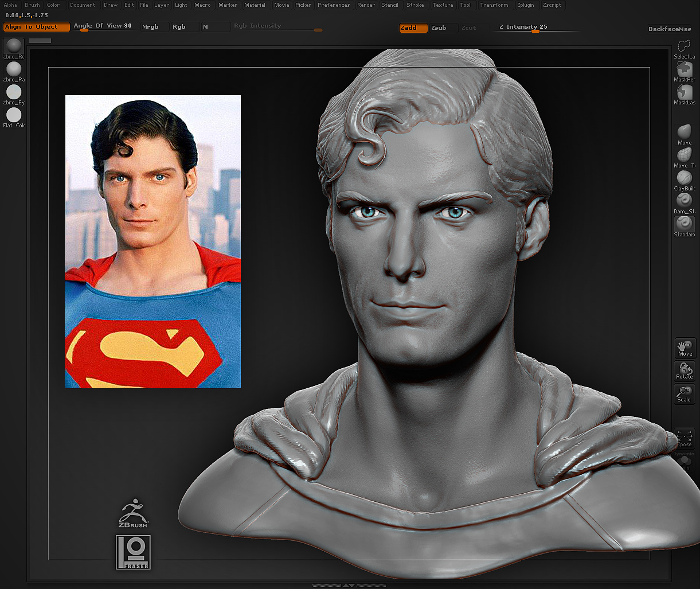Open the Stroke menu
Screen dimensions: 700x589
416,5
